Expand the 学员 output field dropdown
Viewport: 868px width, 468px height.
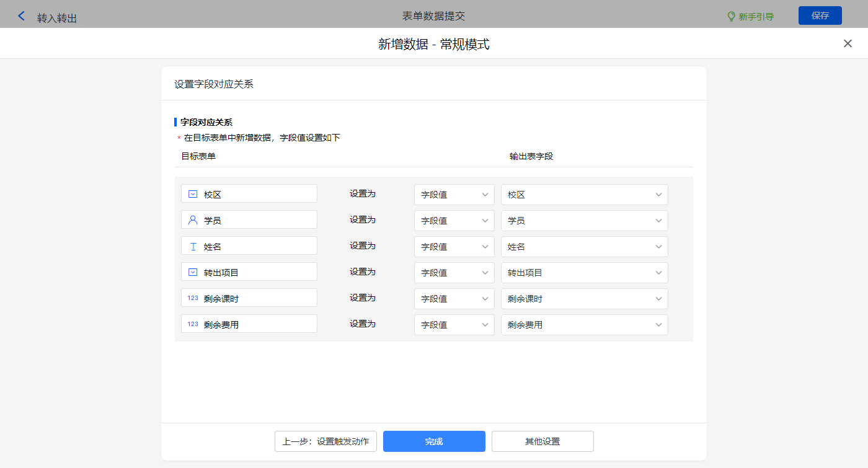click(584, 221)
